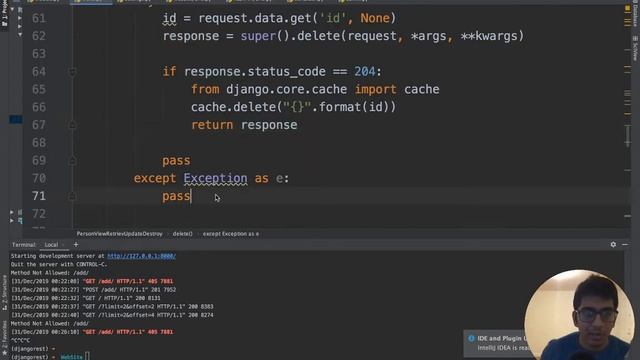Click line number 68 in the gutter
This screenshot has height=360, width=640.
(39, 143)
